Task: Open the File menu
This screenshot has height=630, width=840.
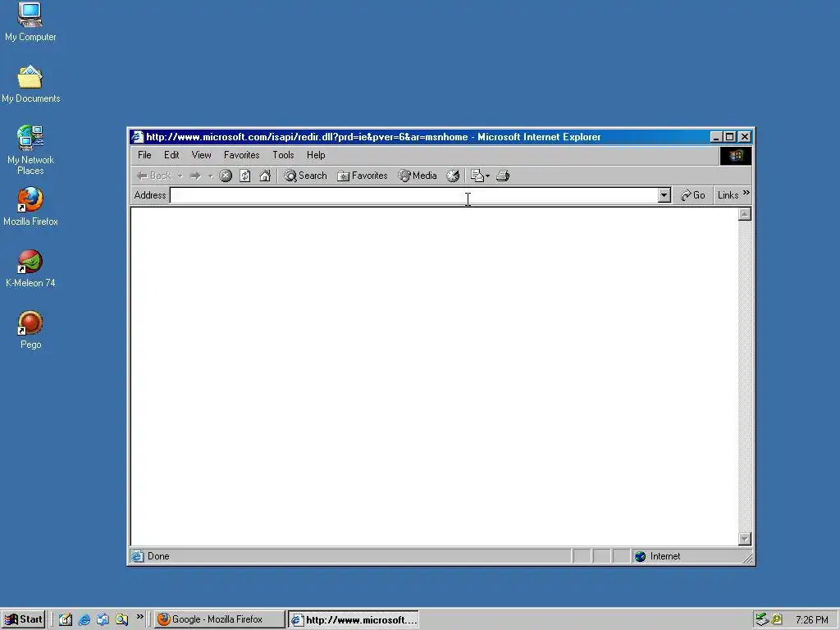Action: pos(144,155)
